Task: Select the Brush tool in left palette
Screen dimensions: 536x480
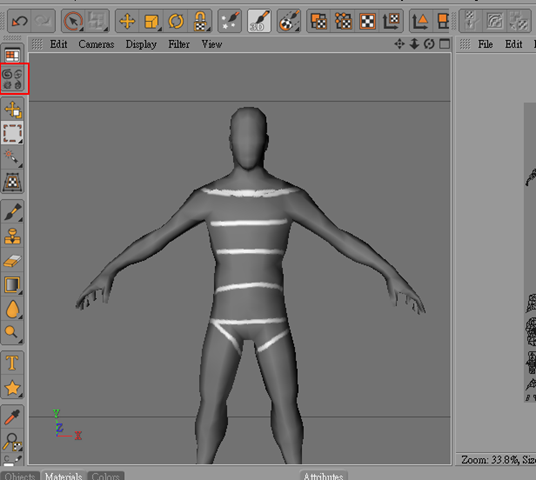Action: (13, 211)
